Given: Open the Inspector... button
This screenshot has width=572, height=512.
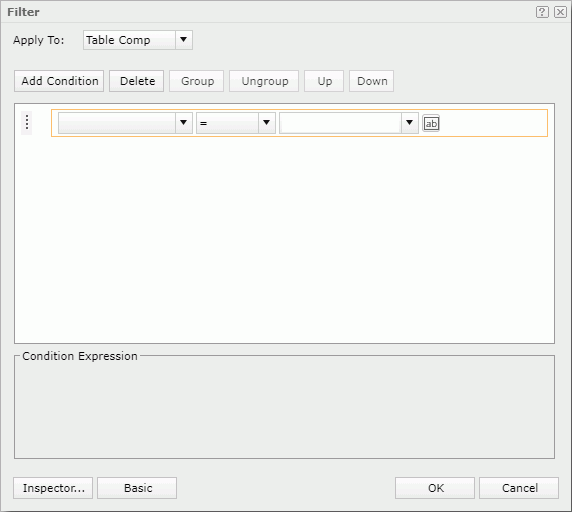Looking at the screenshot, I should (53, 488).
